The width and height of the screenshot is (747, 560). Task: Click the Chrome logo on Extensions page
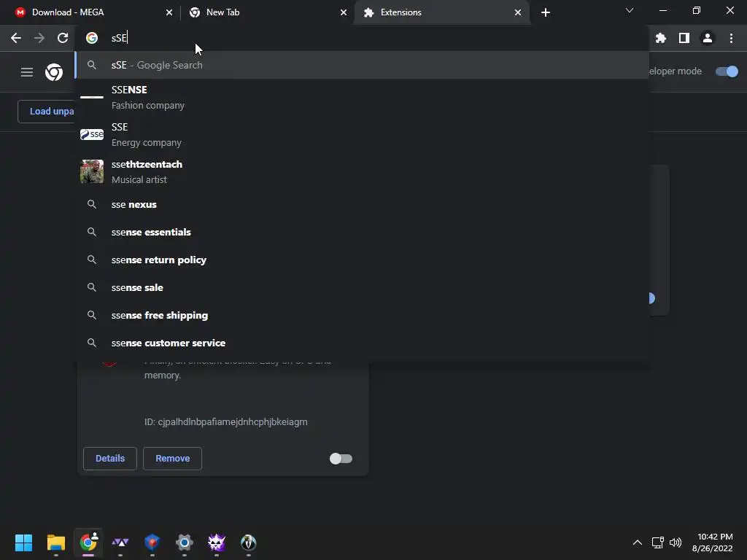point(54,72)
